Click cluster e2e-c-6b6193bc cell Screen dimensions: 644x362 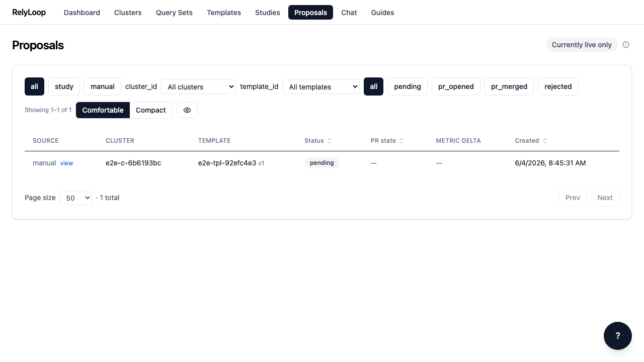tap(133, 163)
